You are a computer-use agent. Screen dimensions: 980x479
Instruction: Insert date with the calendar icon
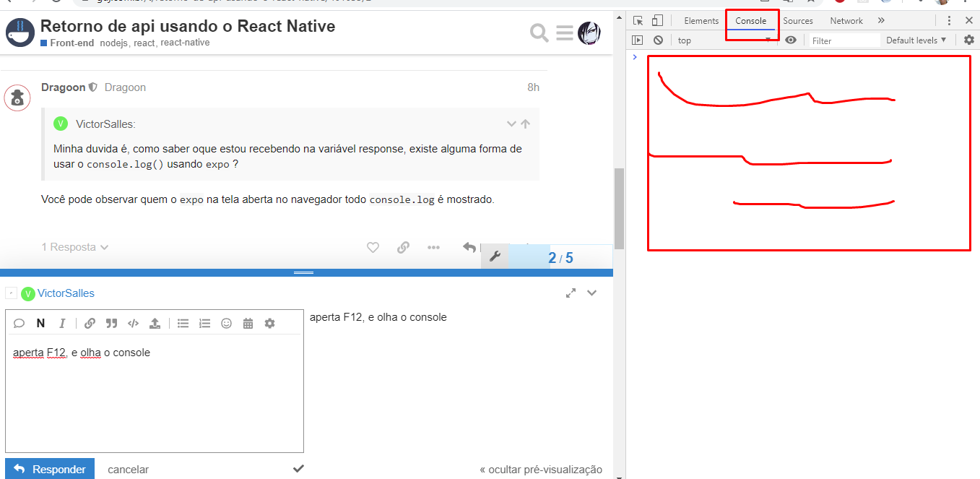point(248,323)
